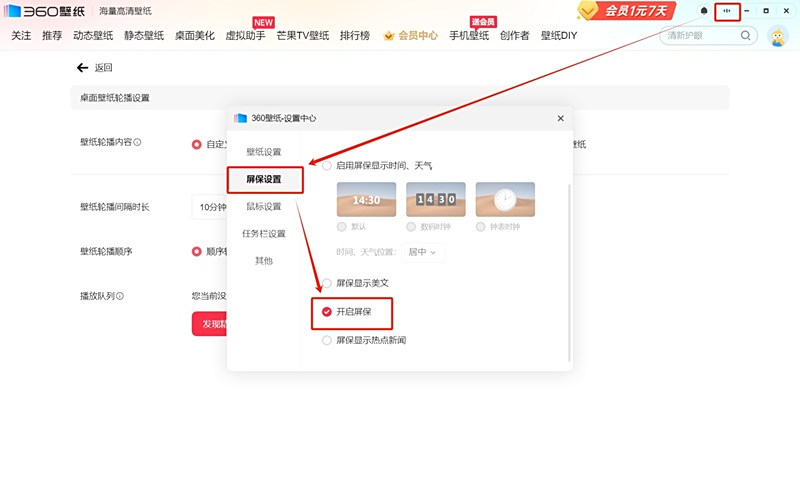Switch to 静态壁纸 tab
The width and height of the screenshot is (800, 477).
144,36
